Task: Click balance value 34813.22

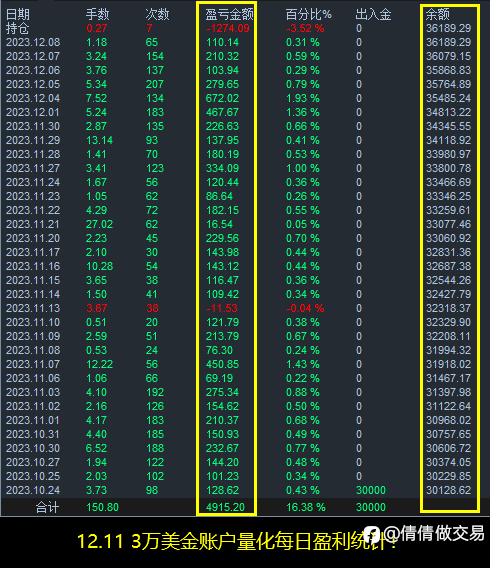Action: pos(448,112)
